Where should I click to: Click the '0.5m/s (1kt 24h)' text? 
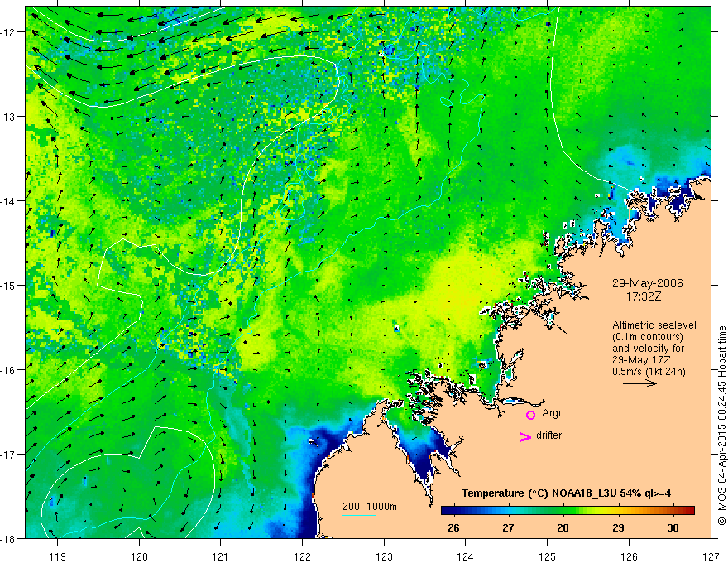(649, 372)
